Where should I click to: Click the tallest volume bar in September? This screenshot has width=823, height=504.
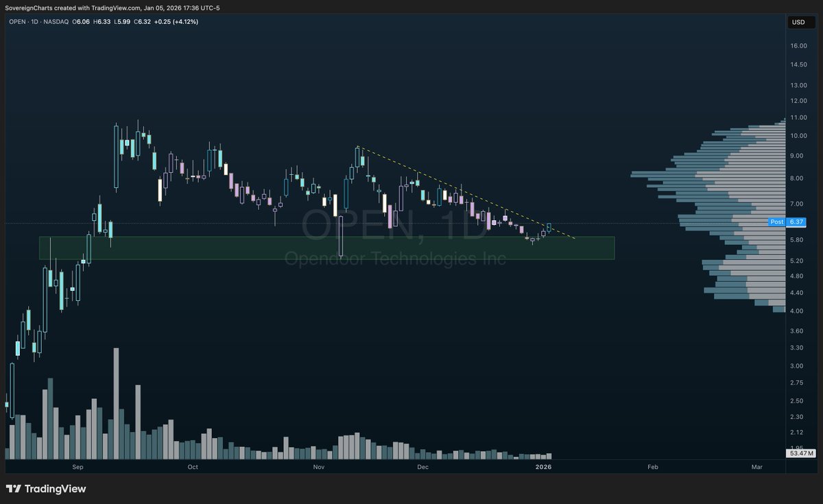click(x=116, y=403)
